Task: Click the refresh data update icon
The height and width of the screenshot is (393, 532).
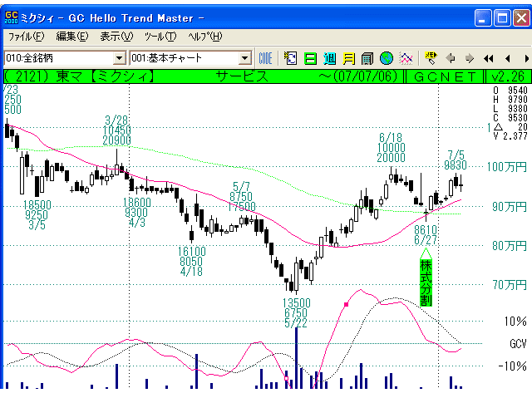Action: (290, 58)
